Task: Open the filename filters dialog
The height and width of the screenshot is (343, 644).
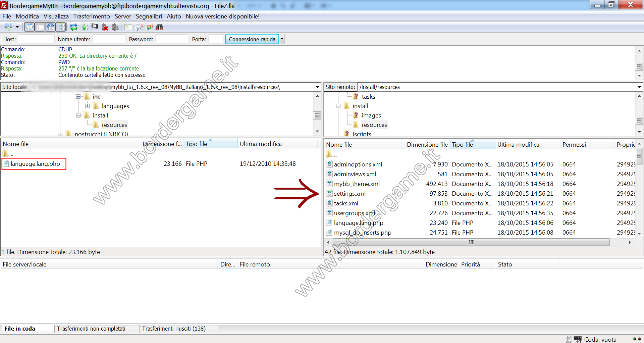Action: [x=128, y=27]
